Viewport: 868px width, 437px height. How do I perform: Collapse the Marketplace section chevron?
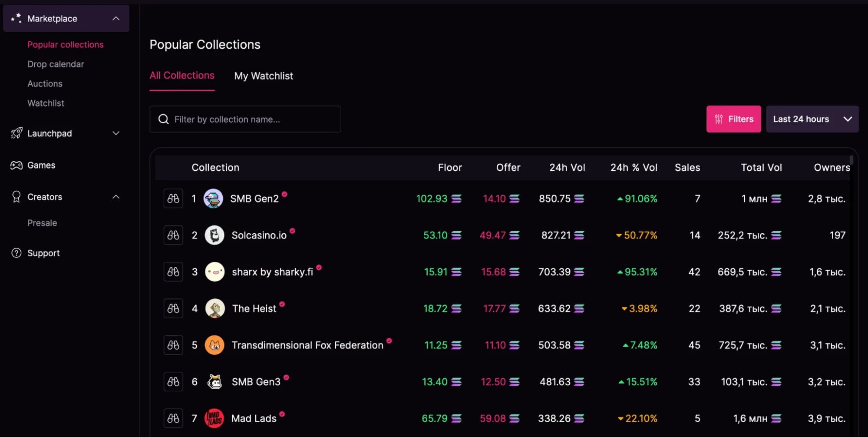pyautogui.click(x=116, y=18)
